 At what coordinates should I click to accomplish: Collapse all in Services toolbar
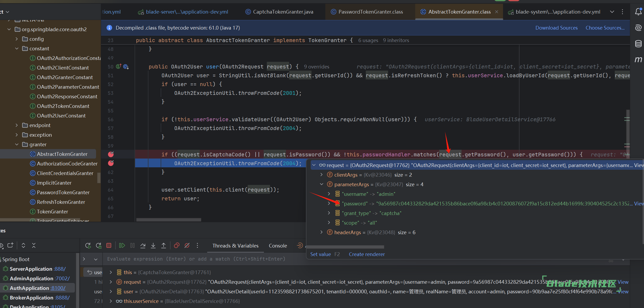pyautogui.click(x=34, y=245)
